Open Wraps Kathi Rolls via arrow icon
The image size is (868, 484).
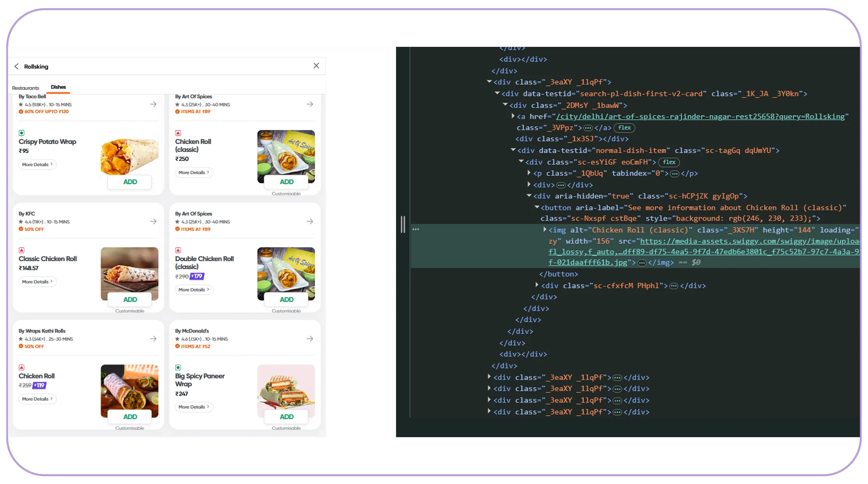(153, 339)
